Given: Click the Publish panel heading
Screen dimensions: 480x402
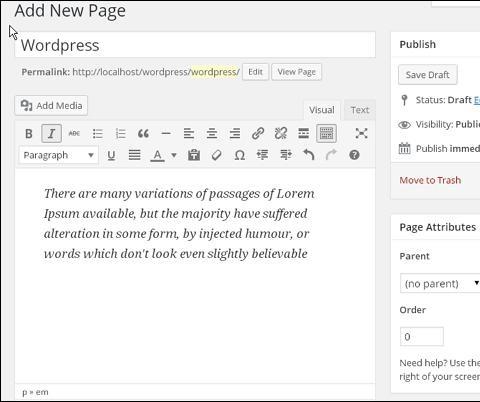Looking at the screenshot, I should pos(418,44).
